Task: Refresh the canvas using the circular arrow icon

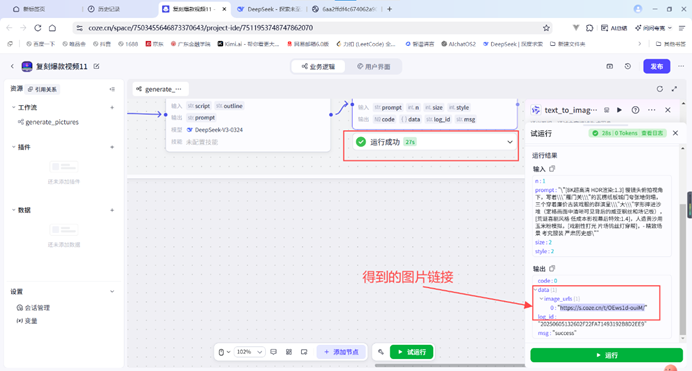Action: [x=660, y=89]
